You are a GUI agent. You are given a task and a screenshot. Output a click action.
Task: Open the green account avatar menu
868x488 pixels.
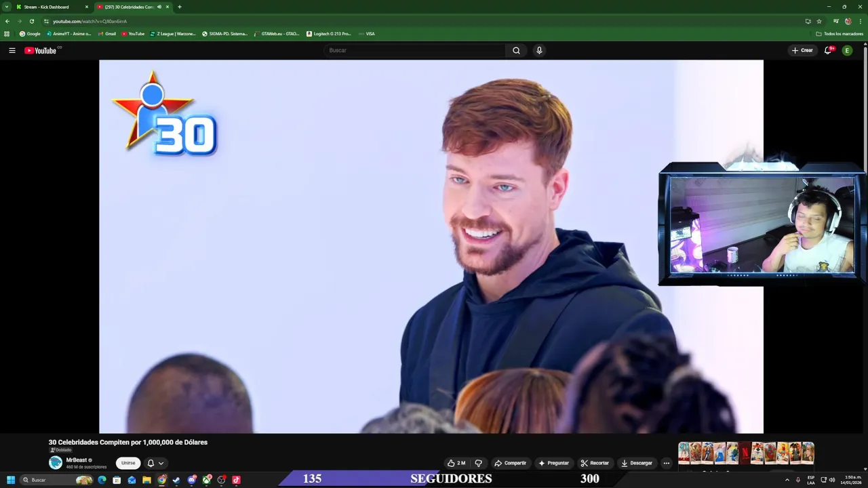tap(847, 50)
